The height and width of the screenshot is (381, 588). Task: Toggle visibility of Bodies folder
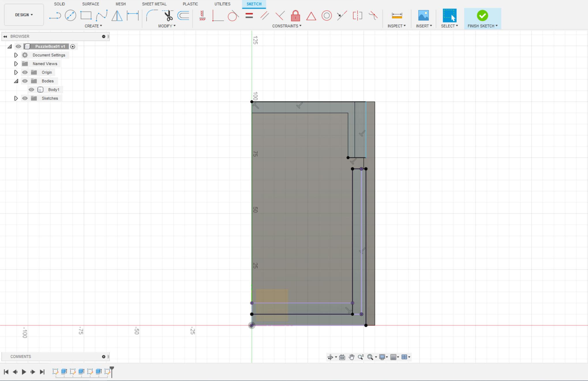25,81
